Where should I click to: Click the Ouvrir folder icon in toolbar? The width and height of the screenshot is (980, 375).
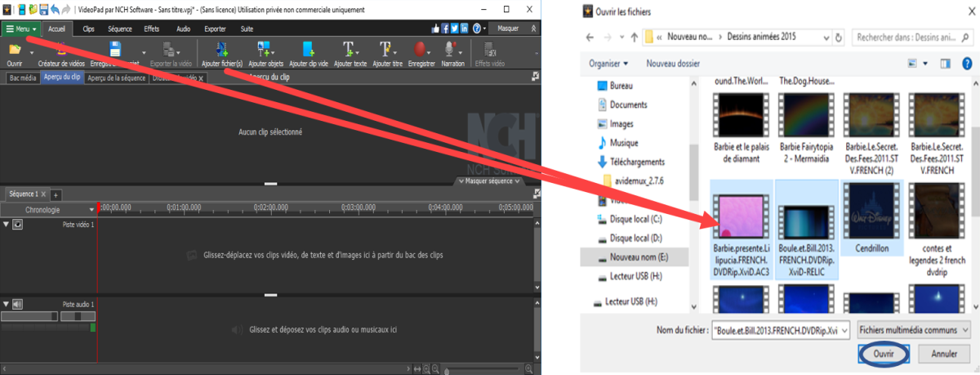14,50
